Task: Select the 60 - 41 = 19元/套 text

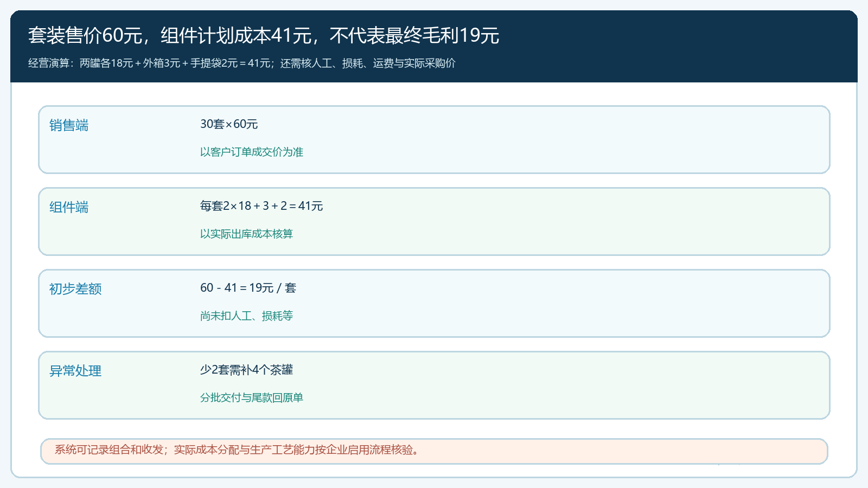Action: (x=248, y=288)
